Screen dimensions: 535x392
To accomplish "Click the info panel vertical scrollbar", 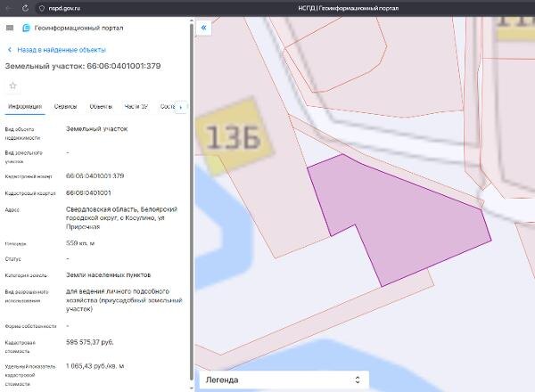I will point(192,201).
